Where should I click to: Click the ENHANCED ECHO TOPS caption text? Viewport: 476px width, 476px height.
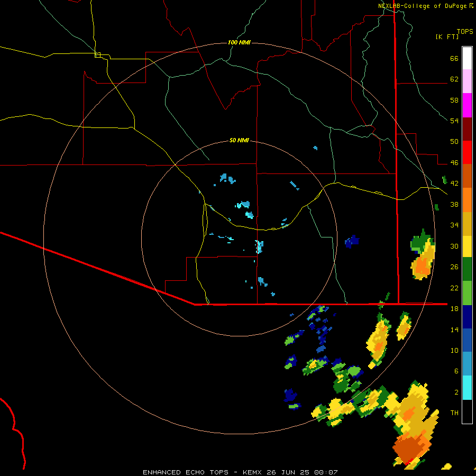click(x=185, y=472)
